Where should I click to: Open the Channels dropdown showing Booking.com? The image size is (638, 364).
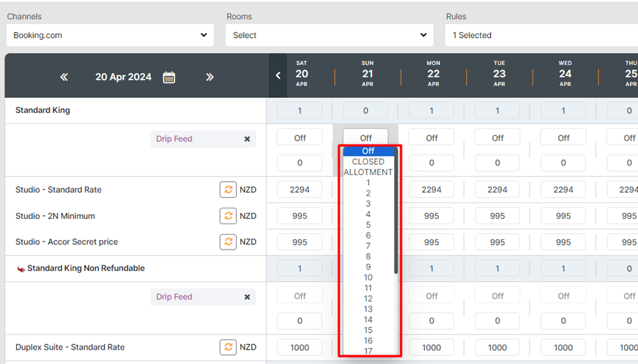point(110,35)
